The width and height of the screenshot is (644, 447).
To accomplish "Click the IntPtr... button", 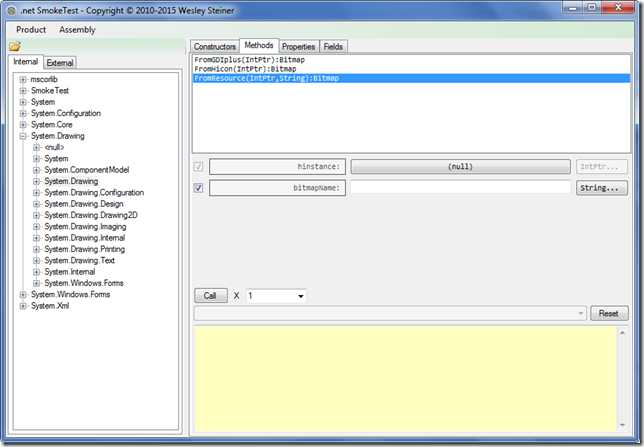I will coord(601,166).
